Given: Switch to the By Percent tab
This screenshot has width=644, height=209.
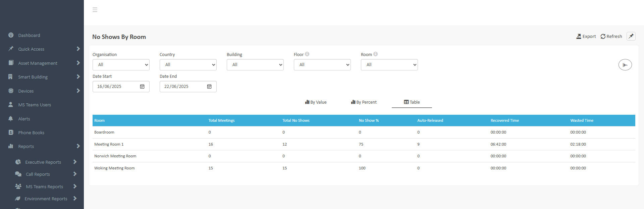Looking at the screenshot, I should click(x=364, y=102).
